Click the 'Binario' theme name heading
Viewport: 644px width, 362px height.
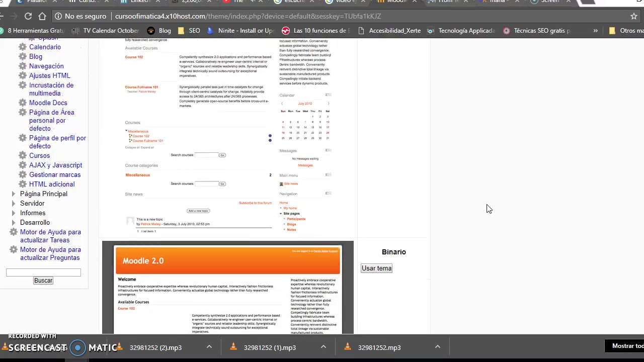(393, 252)
